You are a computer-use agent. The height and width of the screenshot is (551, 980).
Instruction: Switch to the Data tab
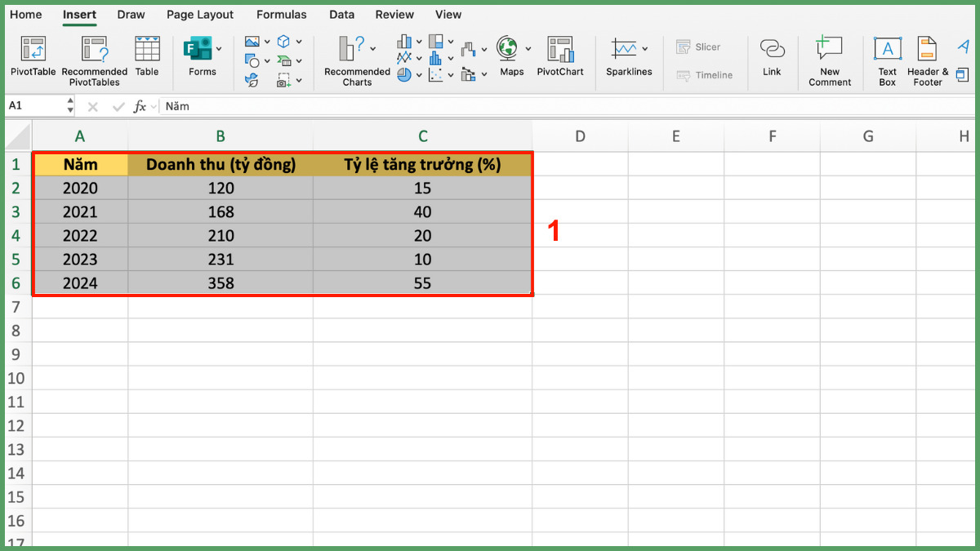click(x=342, y=15)
